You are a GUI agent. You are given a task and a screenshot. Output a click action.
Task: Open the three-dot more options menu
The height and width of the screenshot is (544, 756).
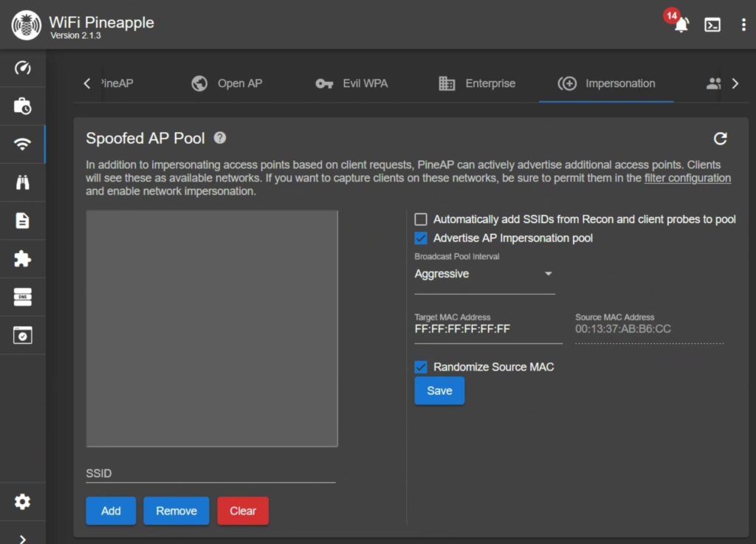click(743, 24)
